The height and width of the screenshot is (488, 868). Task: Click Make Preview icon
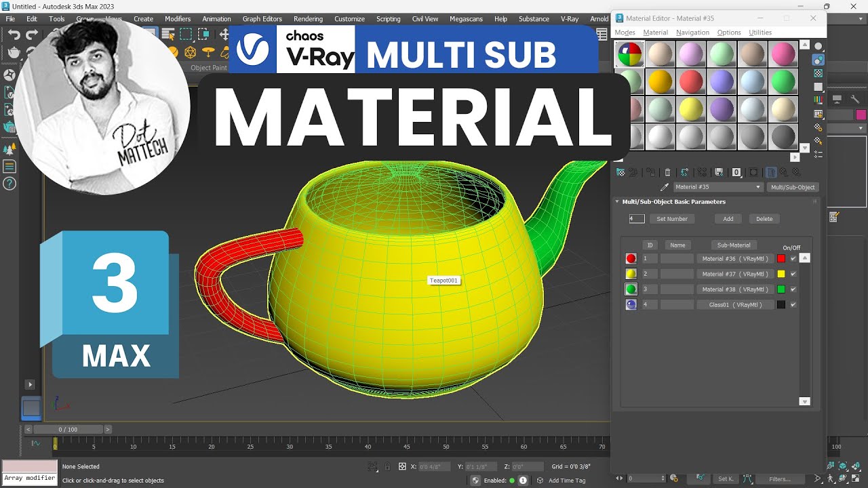(x=818, y=113)
